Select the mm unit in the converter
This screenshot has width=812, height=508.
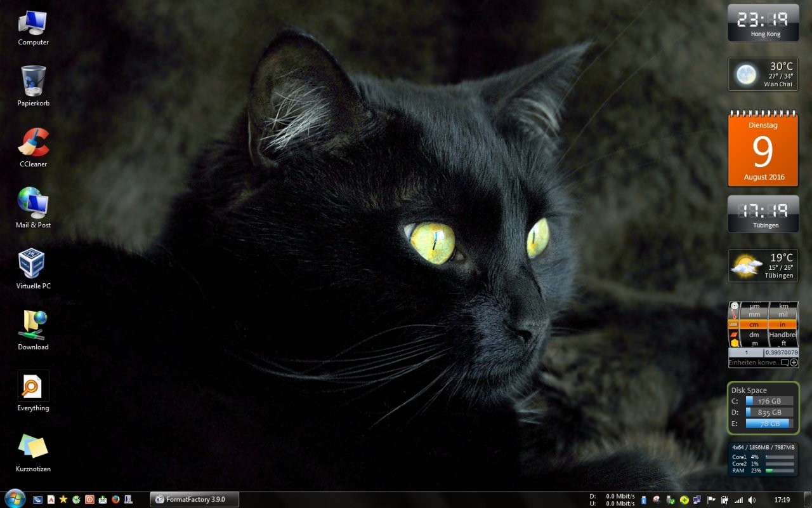tap(754, 314)
